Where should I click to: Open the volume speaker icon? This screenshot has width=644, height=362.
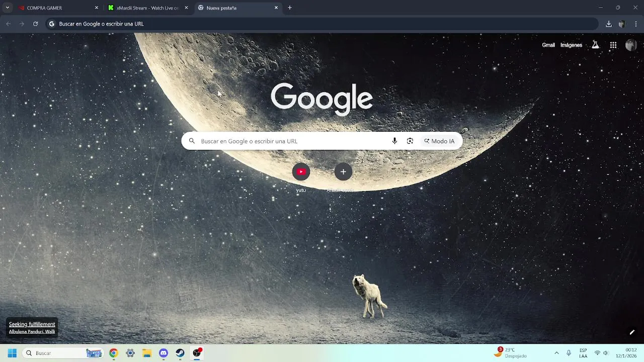pos(606,353)
